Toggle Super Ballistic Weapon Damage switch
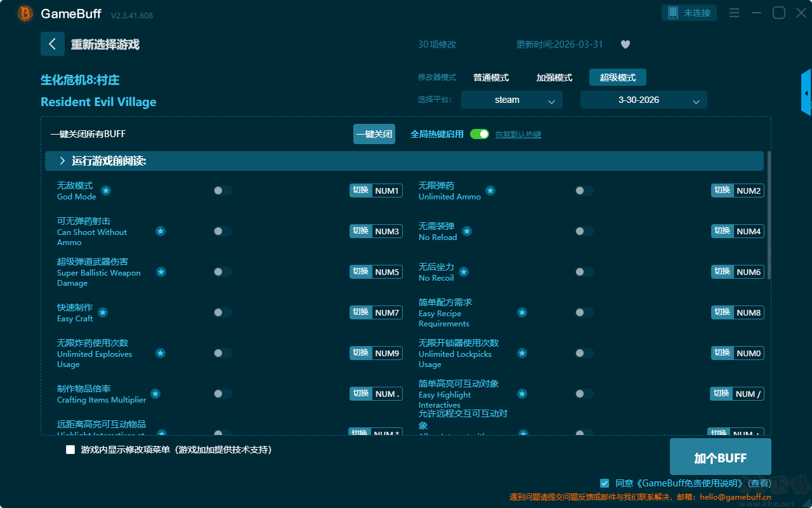This screenshot has width=812, height=508. point(223,272)
